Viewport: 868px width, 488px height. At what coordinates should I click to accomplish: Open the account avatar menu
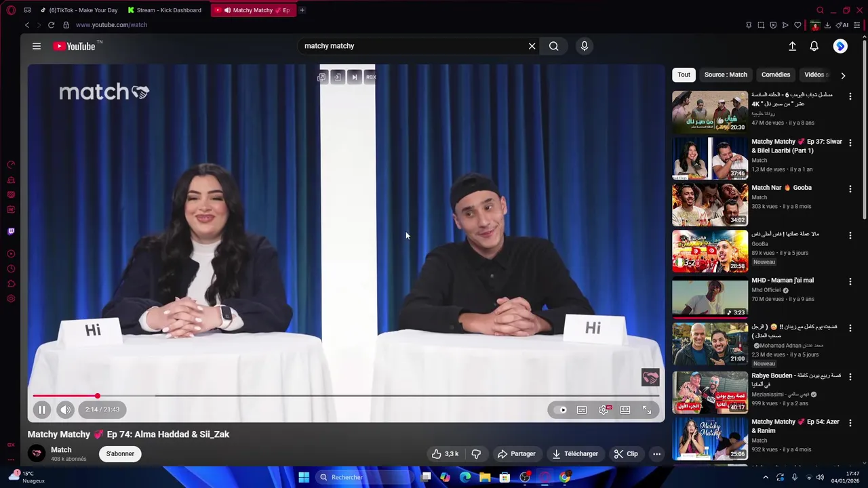tap(840, 46)
